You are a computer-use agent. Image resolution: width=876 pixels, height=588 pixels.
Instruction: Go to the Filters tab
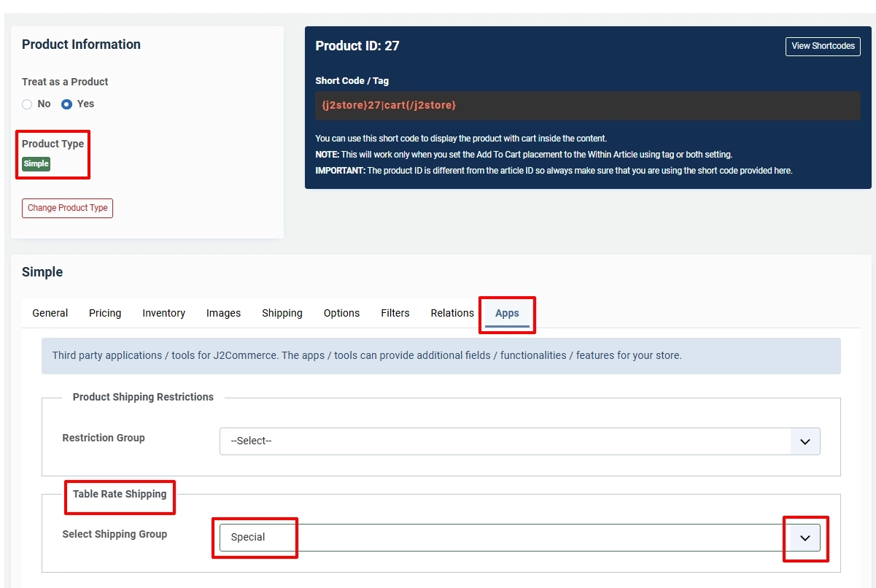point(395,313)
